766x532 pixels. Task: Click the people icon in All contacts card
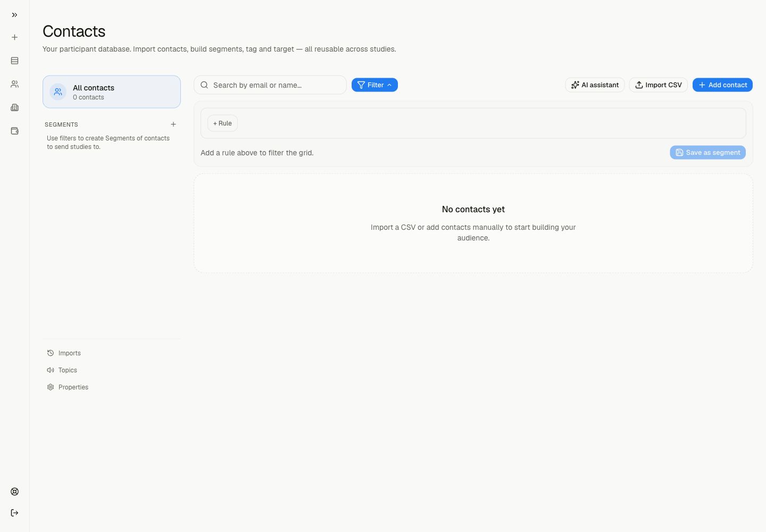click(58, 92)
